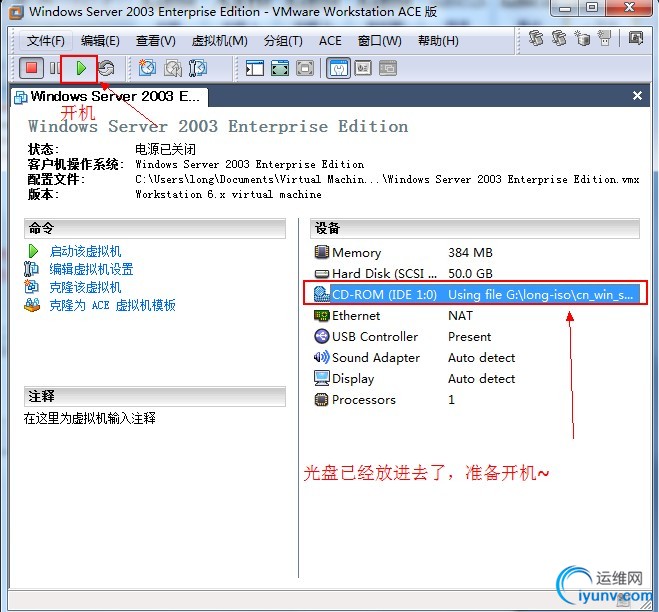The image size is (659, 612).
Task: Click the Ethernet network card icon
Action: click(x=322, y=315)
